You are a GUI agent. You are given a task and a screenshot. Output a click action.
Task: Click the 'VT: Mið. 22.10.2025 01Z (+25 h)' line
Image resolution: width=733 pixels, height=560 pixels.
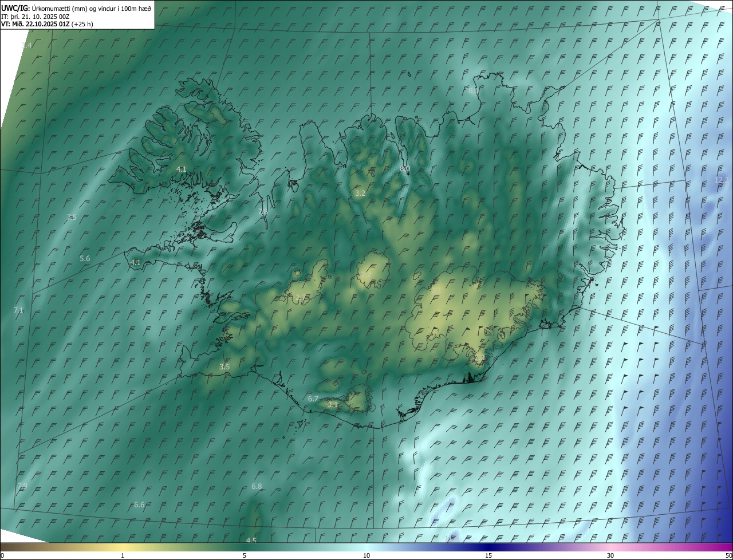[x=47, y=24]
